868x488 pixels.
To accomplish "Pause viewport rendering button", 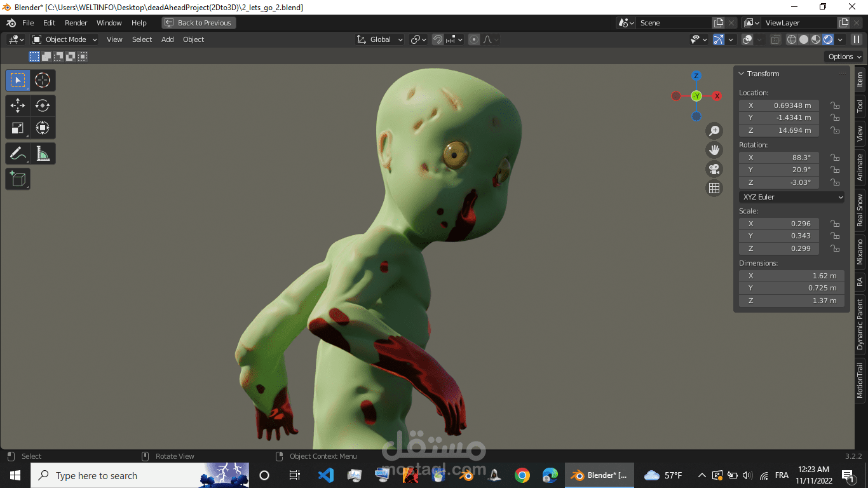I will pos(857,39).
